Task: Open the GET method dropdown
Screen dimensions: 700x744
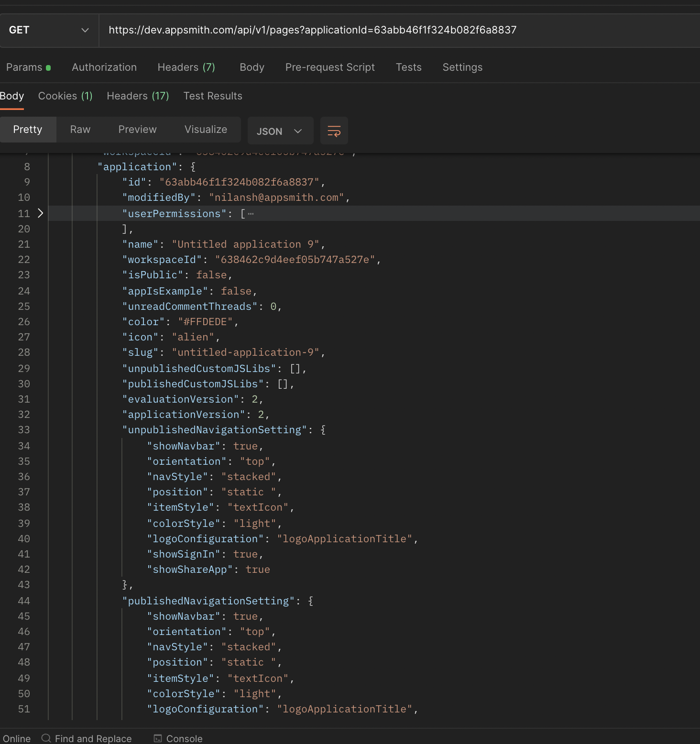Action: pos(49,30)
